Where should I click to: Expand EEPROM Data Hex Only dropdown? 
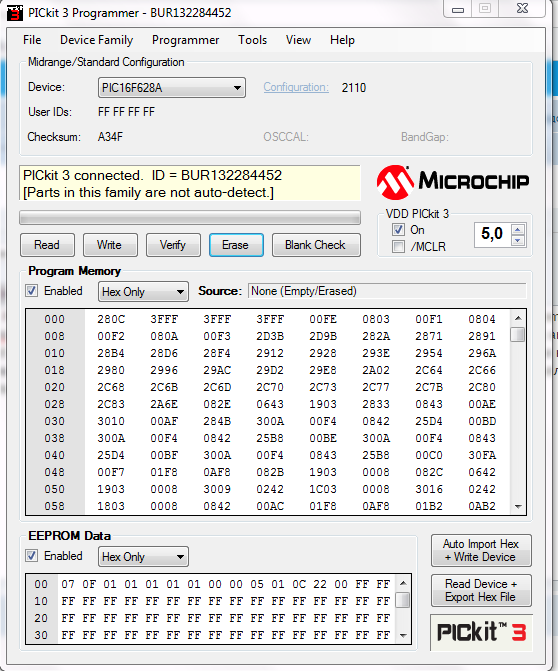[x=143, y=557]
